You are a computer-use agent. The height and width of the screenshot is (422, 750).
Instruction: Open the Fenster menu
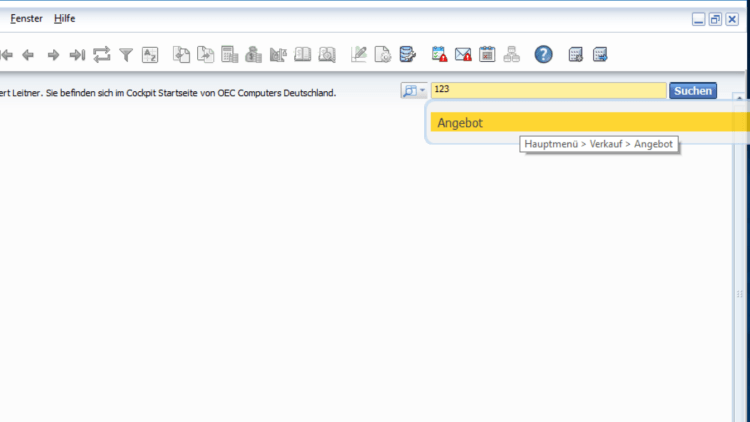tap(27, 19)
